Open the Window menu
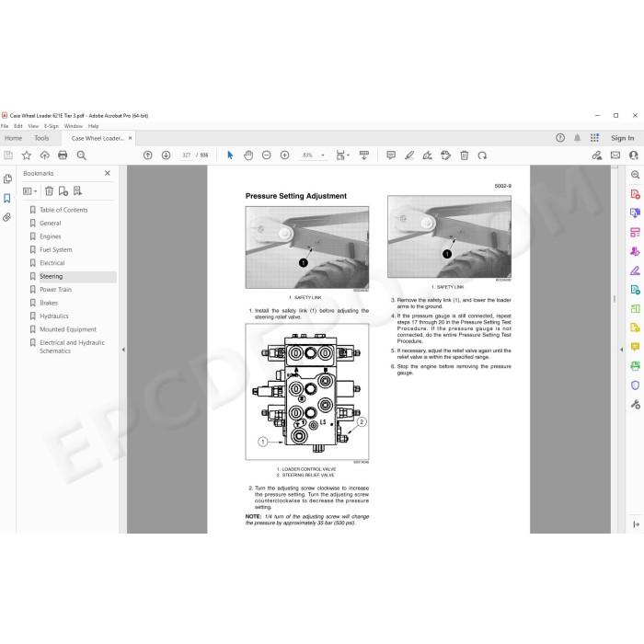The width and height of the screenshot is (644, 644). point(74,126)
